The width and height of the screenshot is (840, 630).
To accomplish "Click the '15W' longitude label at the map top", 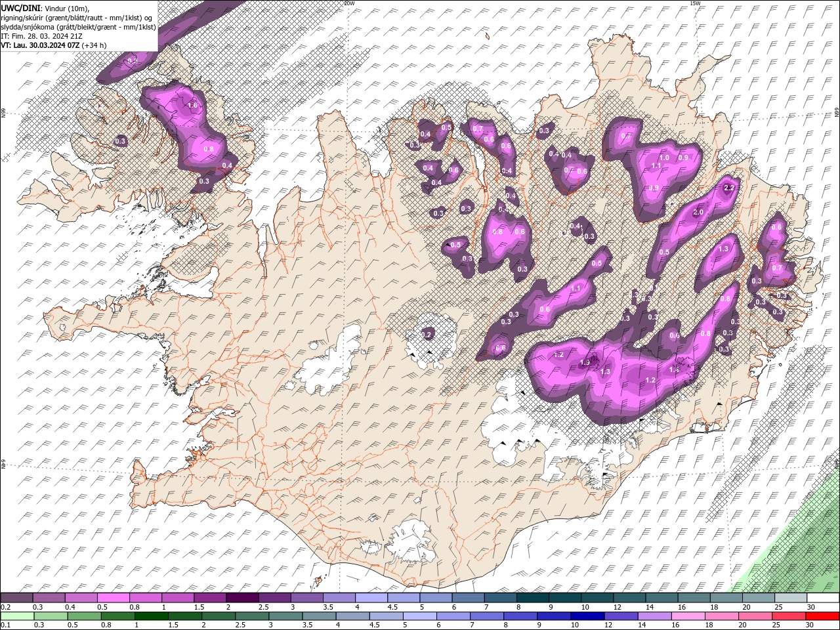I will point(695,3).
